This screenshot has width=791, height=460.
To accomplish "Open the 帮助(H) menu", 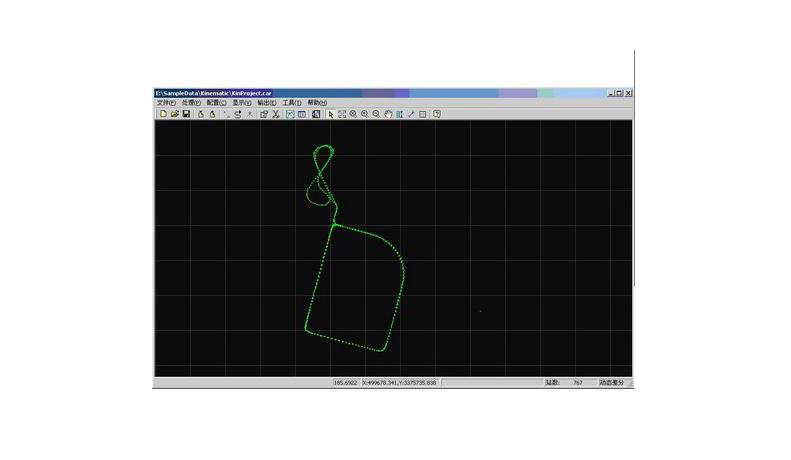I will [x=317, y=102].
